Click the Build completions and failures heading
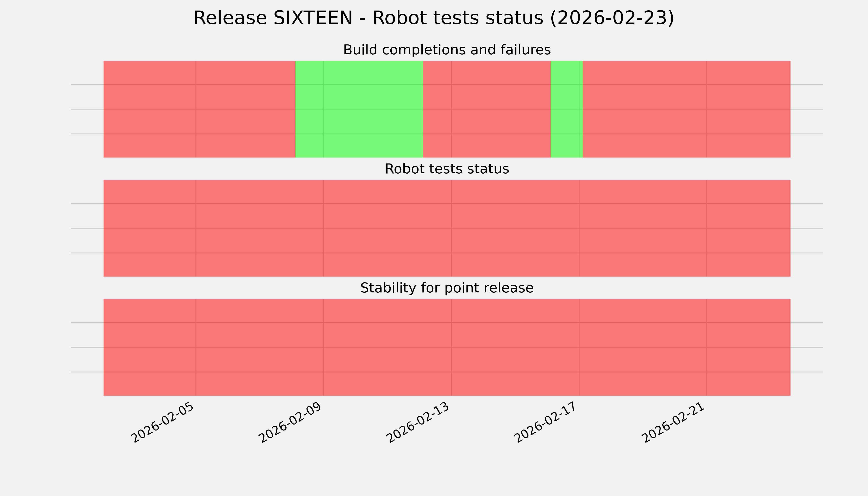The height and width of the screenshot is (496, 868). pyautogui.click(x=447, y=50)
